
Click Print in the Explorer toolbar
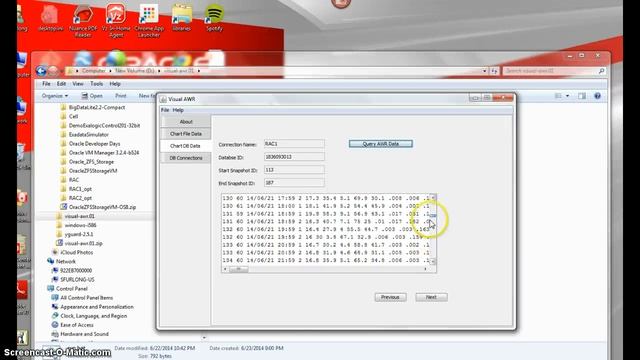(121, 96)
